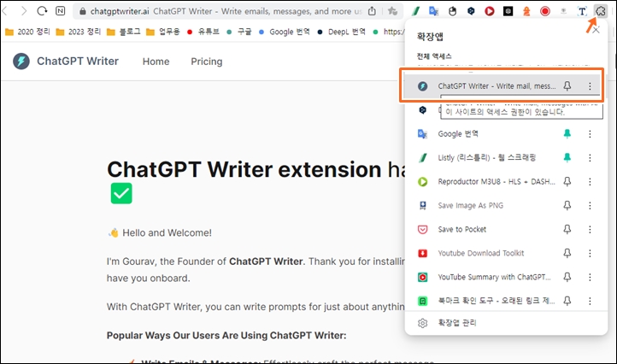Select Listly (리스틀리) in the extensions list
Viewport: 617px width, 364px height.
pos(486,158)
